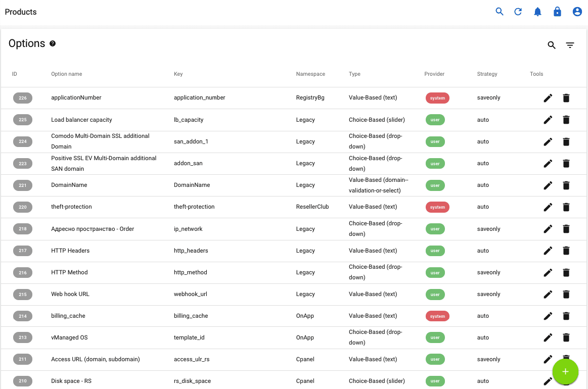The width and height of the screenshot is (588, 389).
Task: Refresh the page using the reload icon
Action: [518, 11]
